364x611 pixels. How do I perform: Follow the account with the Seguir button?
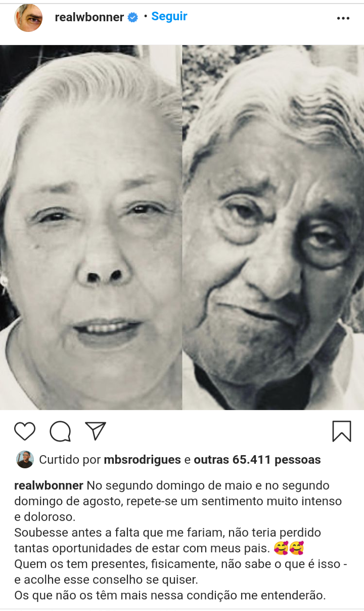coord(169,16)
